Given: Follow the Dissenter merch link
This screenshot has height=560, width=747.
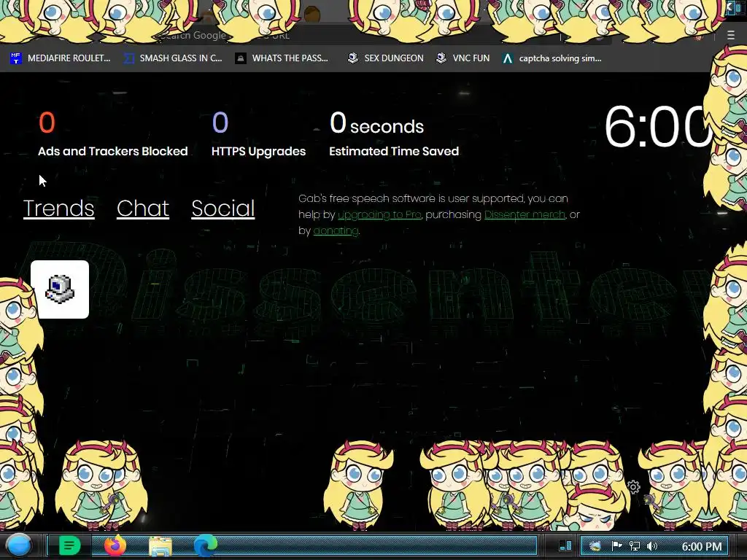Looking at the screenshot, I should pyautogui.click(x=525, y=215).
